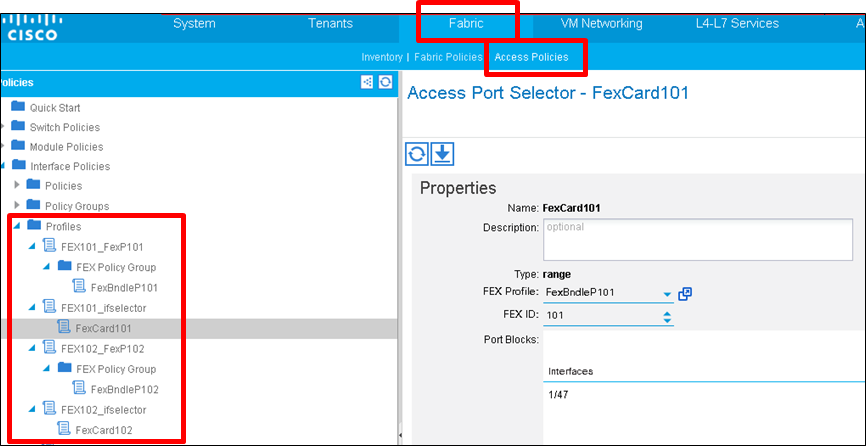
Task: Click the Cisco logo
Action: click(32, 28)
